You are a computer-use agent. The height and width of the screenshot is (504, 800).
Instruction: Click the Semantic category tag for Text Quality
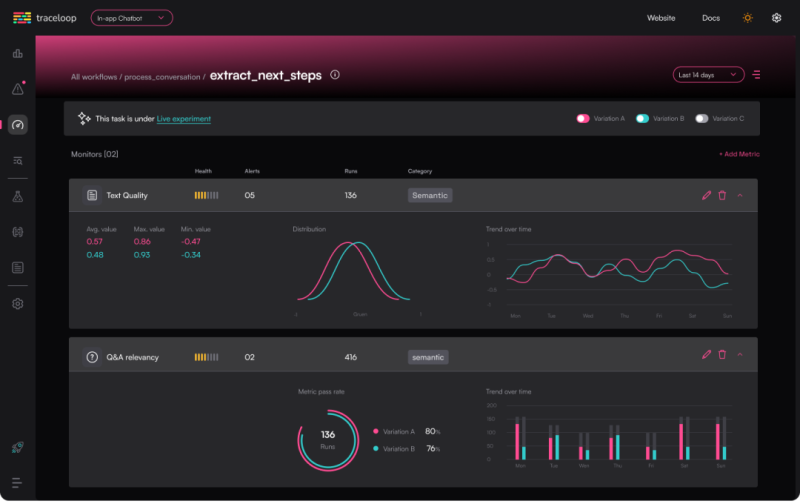[430, 195]
